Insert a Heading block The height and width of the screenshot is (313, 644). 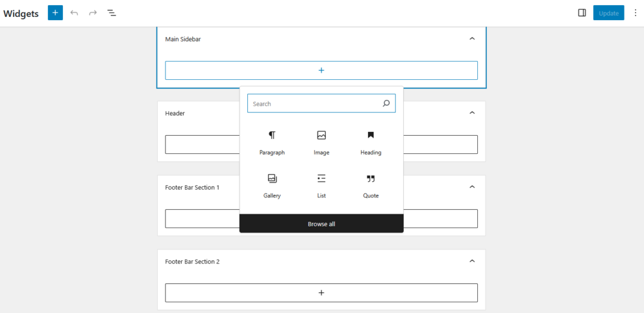point(371,142)
